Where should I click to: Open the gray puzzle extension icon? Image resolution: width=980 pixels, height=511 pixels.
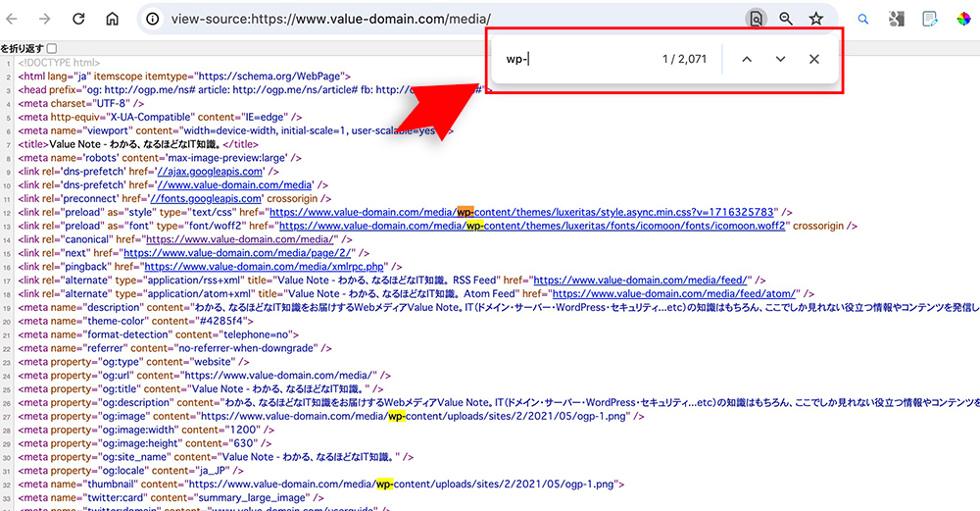[x=897, y=19]
